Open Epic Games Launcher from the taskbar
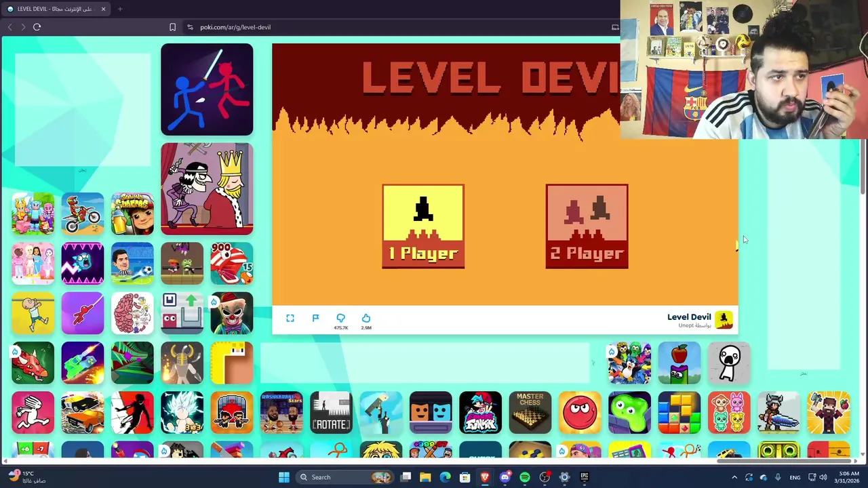This screenshot has width=868, height=488. pyautogui.click(x=584, y=477)
